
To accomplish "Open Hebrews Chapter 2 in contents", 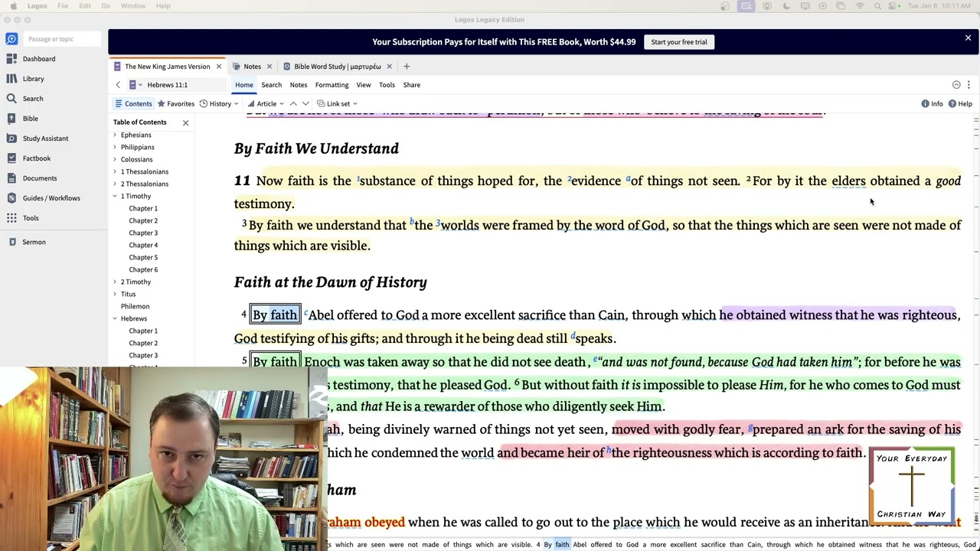I will [143, 343].
